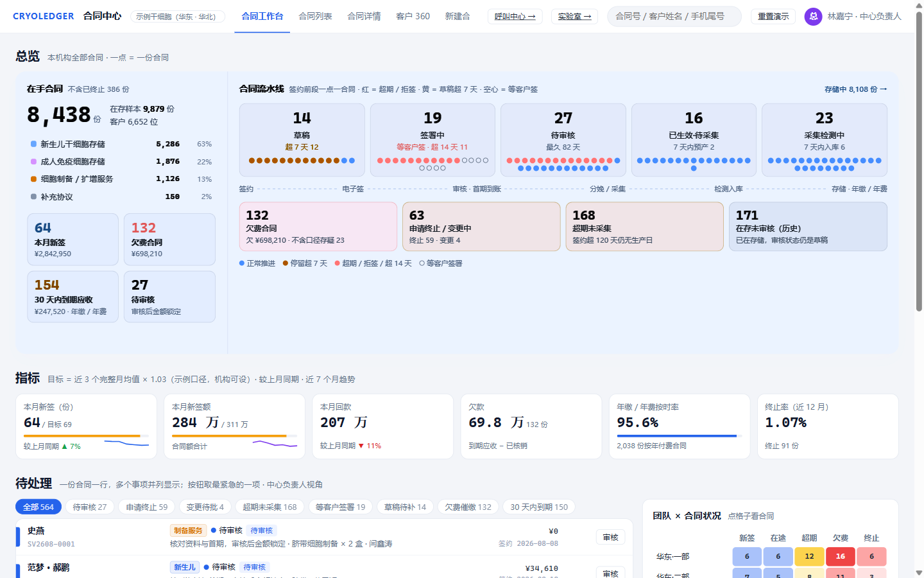Open the 本月回款 207 万 metric card
The image size is (924, 578).
tap(383, 426)
